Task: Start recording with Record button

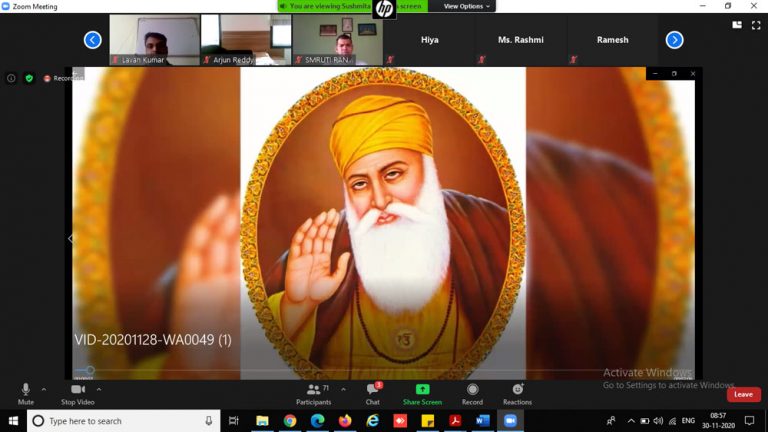Action: (x=472, y=394)
